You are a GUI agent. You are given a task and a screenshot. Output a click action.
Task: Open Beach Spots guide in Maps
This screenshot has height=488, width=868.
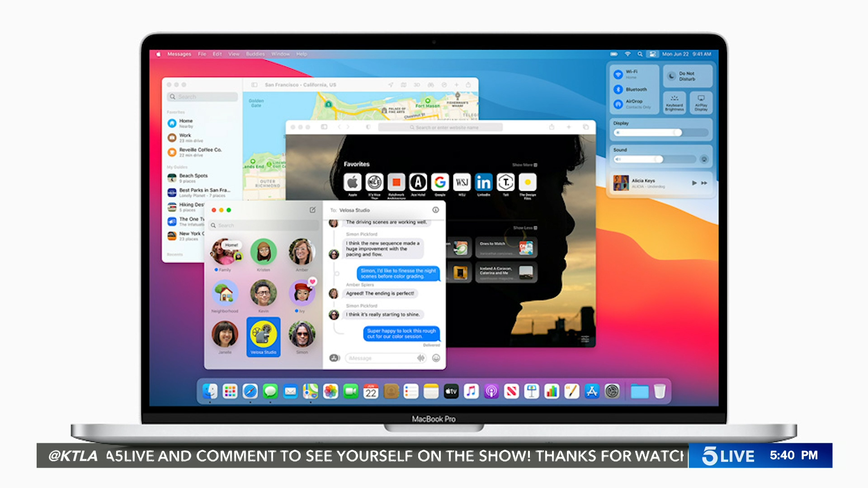tap(202, 178)
